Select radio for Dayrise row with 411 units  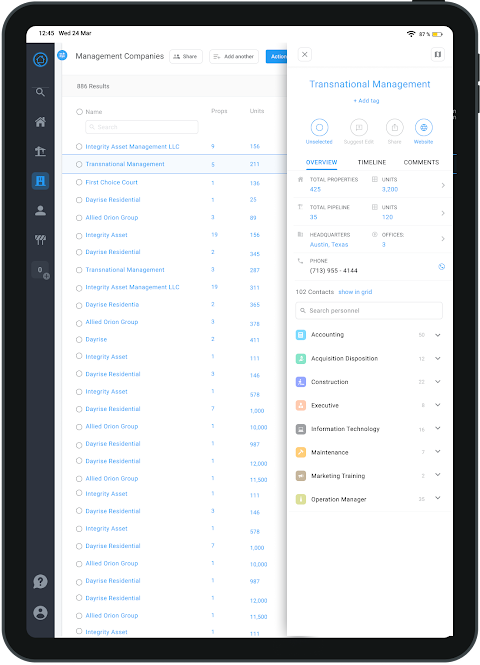(79, 340)
